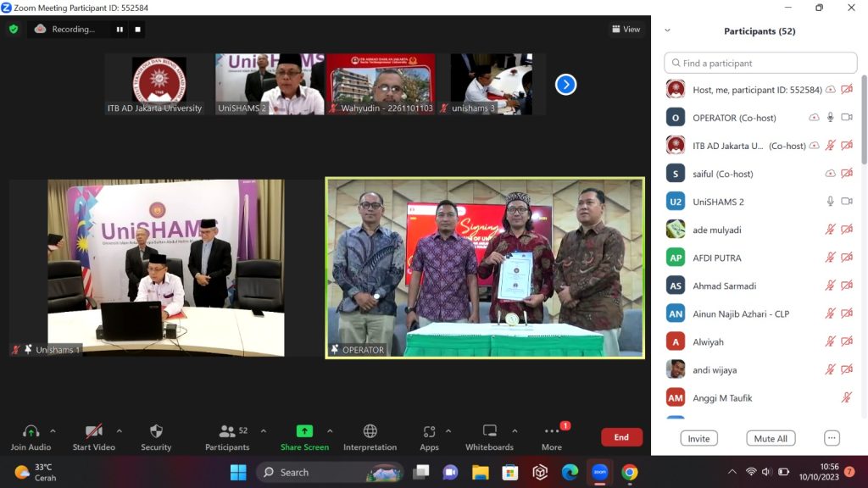Open the Apps toolbar item
Image resolution: width=868 pixels, height=488 pixels.
pos(429,437)
